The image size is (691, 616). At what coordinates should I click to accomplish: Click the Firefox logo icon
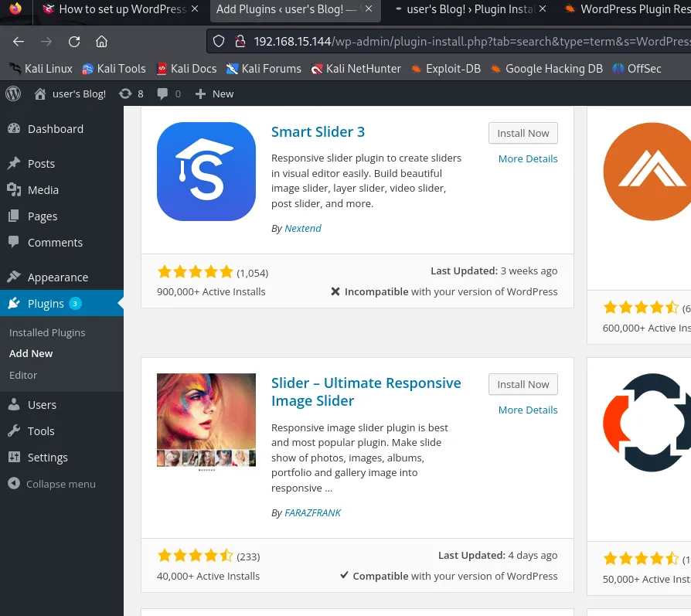(15, 9)
